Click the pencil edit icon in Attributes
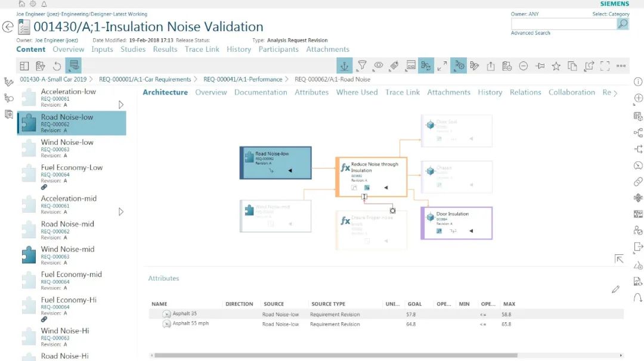Screen dimensions: 644x361 click(615, 290)
